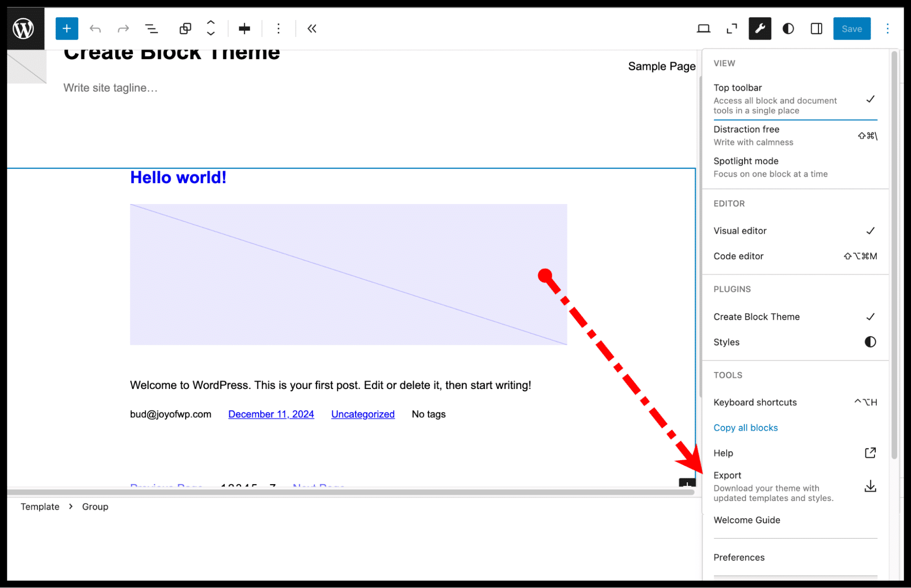
Task: Toggle the settings sidebar panel icon
Action: pos(816,29)
